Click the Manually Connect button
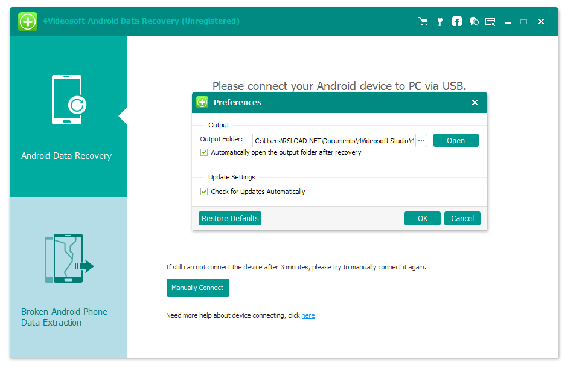Screen dimensions: 588x380 click(197, 288)
